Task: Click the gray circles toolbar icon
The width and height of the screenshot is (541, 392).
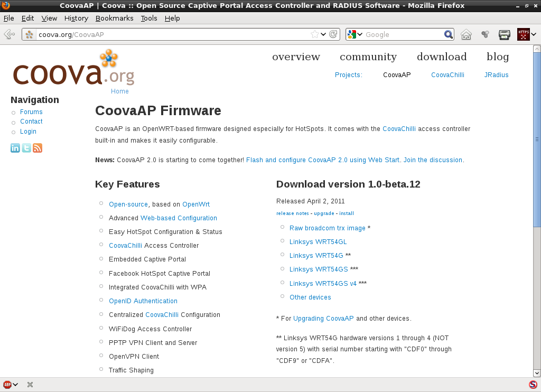Action: [486, 34]
